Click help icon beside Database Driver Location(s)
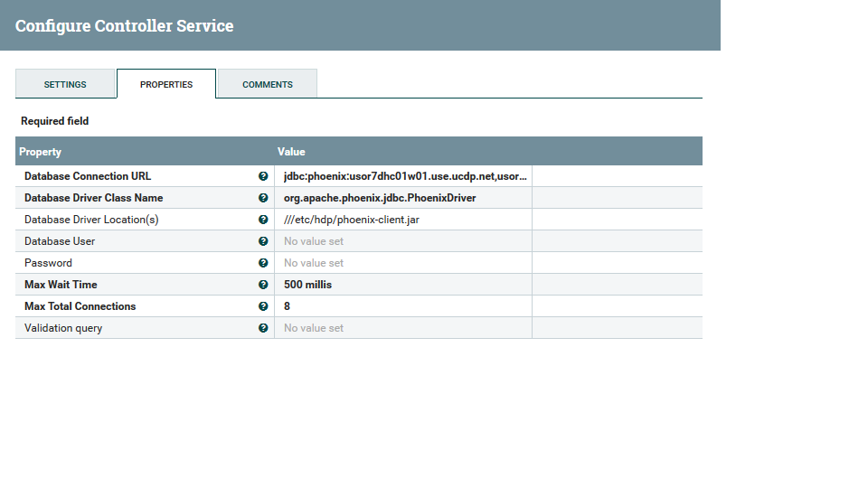The image size is (868, 488). click(263, 220)
